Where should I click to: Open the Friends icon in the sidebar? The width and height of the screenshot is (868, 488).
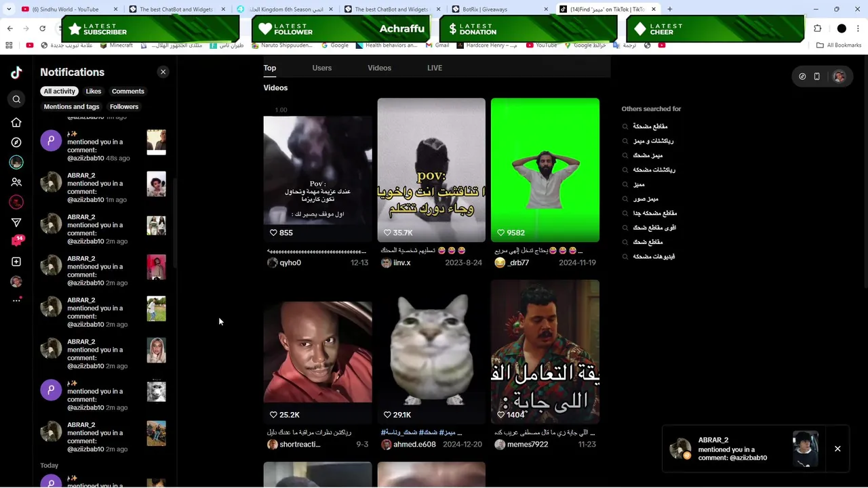point(16,182)
